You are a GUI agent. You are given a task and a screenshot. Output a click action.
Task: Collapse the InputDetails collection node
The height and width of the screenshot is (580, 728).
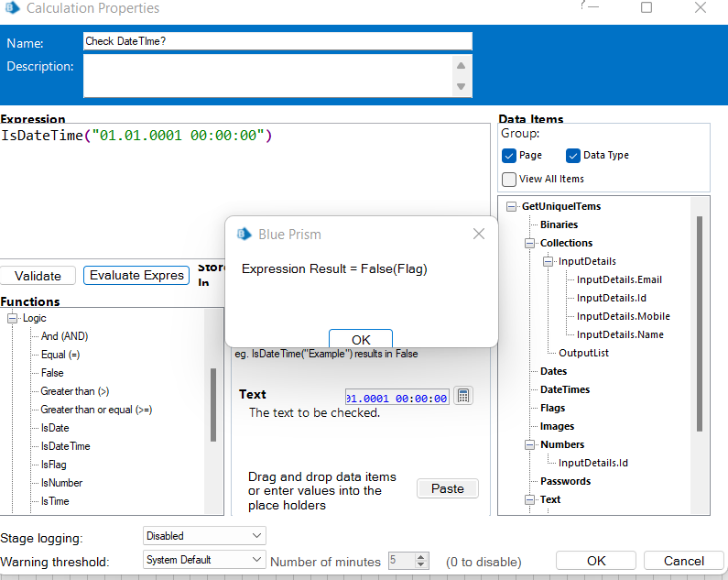(x=549, y=261)
